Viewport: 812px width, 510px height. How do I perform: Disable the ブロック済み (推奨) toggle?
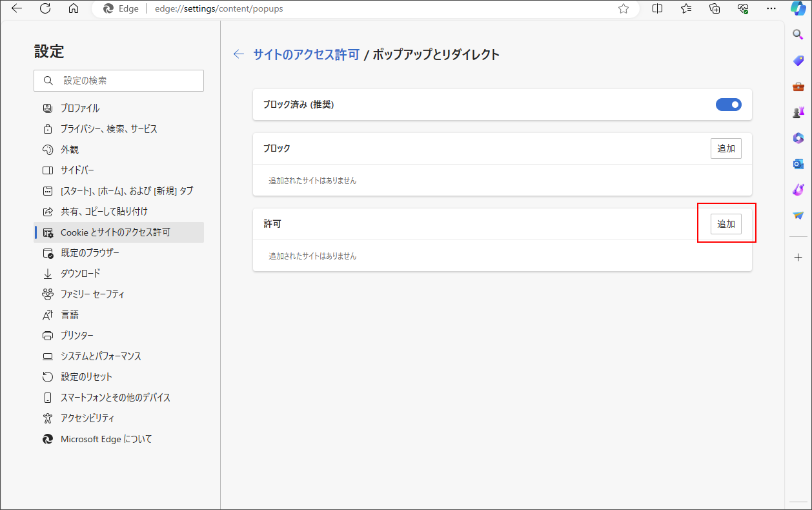coord(728,104)
